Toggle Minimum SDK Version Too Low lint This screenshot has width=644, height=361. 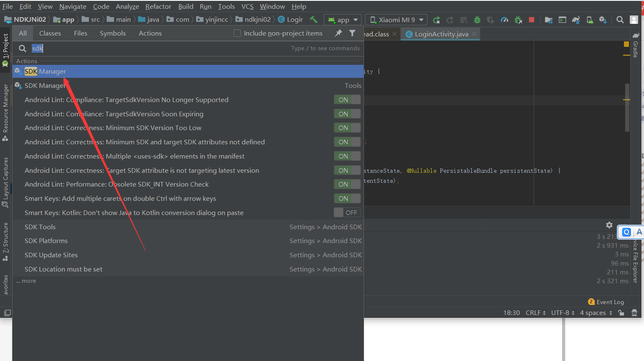[x=347, y=128]
